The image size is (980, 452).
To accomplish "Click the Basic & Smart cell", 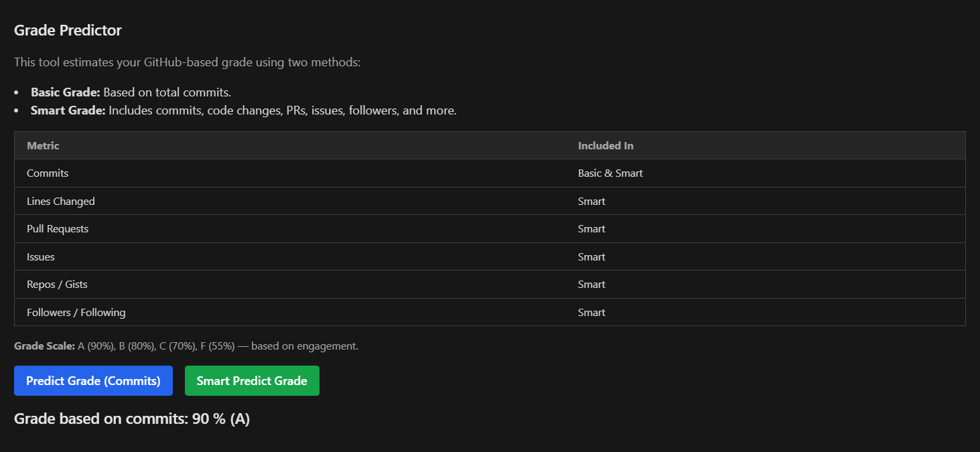I will tap(610, 173).
